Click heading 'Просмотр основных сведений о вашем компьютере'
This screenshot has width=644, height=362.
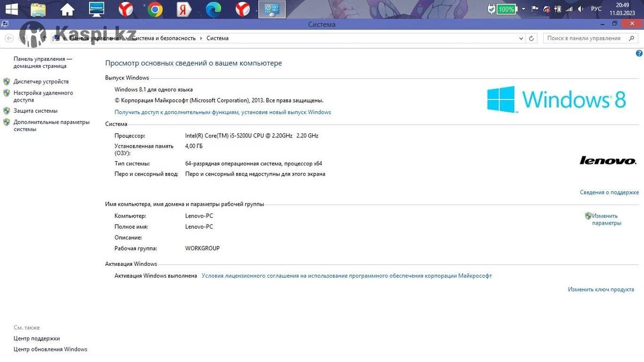193,63
